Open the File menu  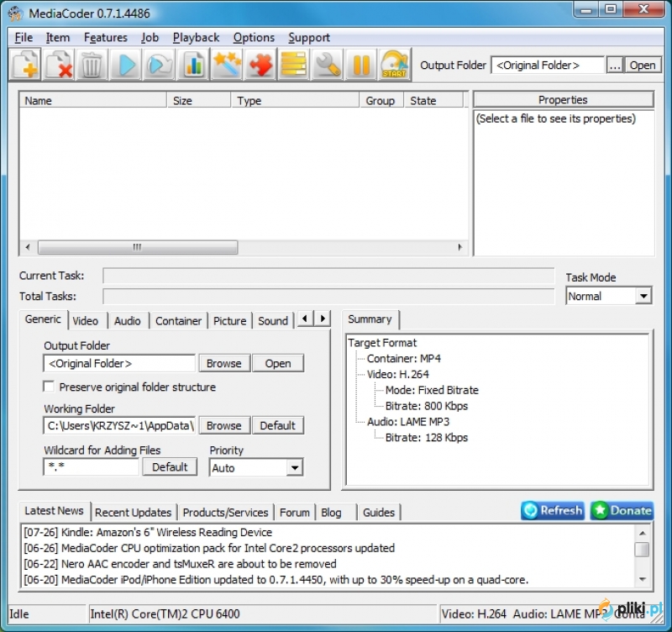pos(24,38)
